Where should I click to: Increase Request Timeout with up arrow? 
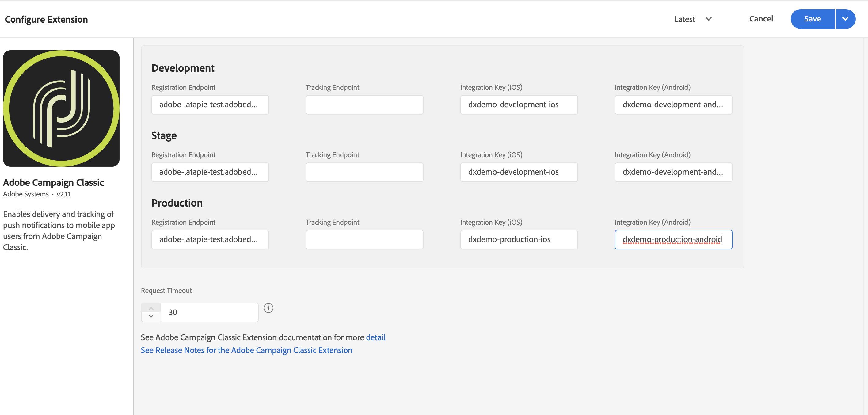151,308
